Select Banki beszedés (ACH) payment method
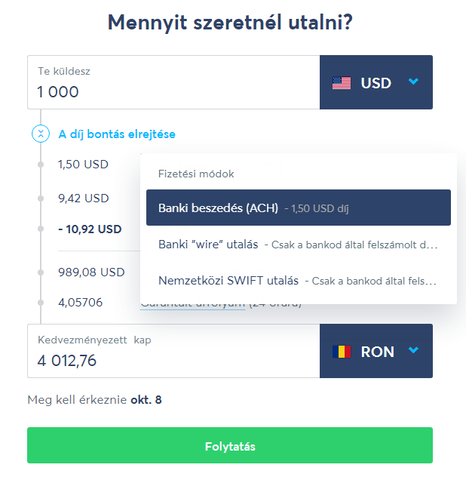The width and height of the screenshot is (466, 480). click(298, 208)
